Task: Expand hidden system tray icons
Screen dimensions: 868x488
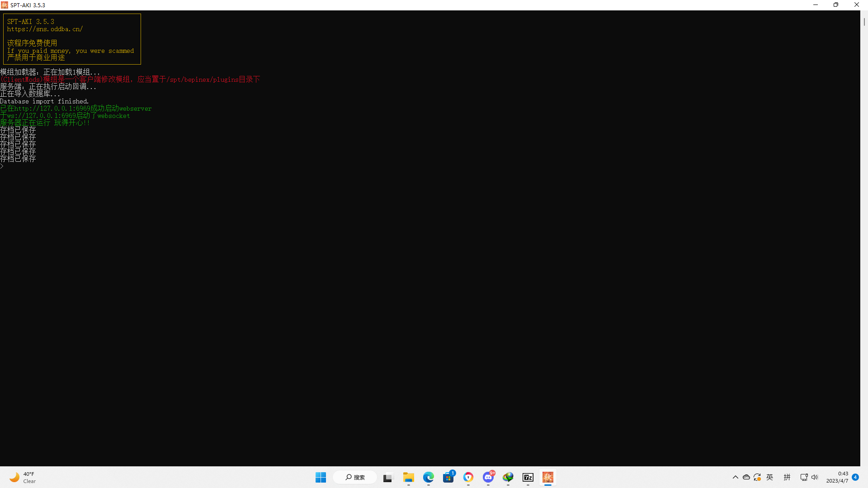Action: click(x=736, y=477)
